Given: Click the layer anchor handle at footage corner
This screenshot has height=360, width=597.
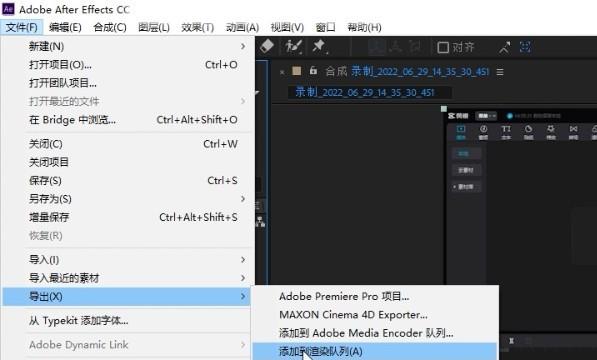Looking at the screenshot, I should coord(444,109).
